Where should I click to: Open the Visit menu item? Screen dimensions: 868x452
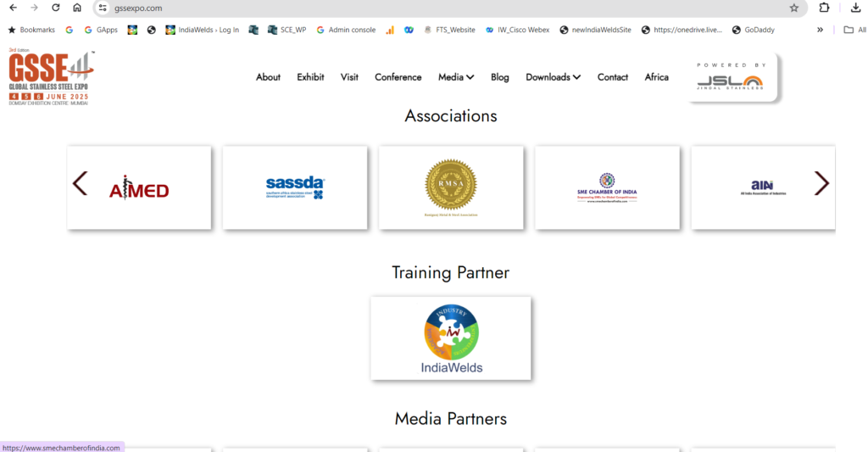(x=349, y=77)
